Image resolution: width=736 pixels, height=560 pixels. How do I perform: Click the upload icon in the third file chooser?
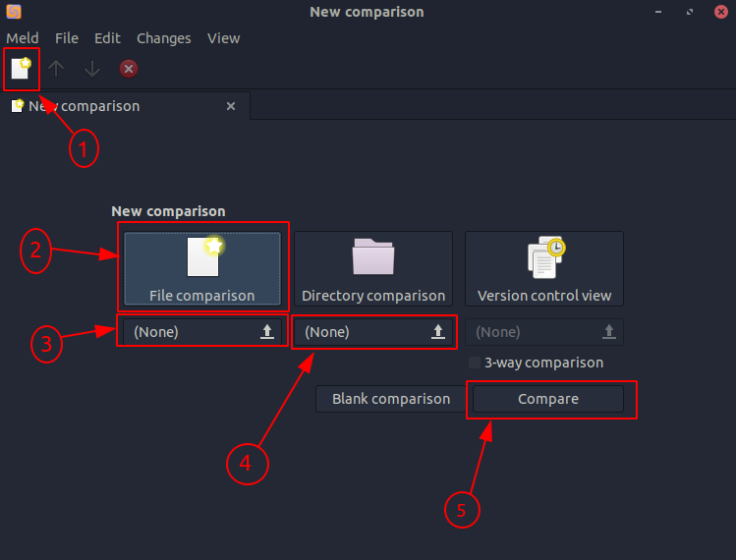click(x=609, y=331)
